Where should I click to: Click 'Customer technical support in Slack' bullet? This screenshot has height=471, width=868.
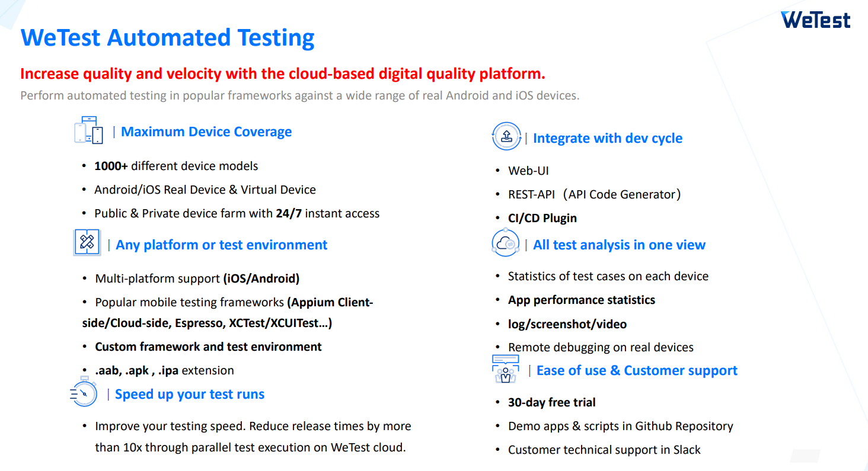click(604, 450)
